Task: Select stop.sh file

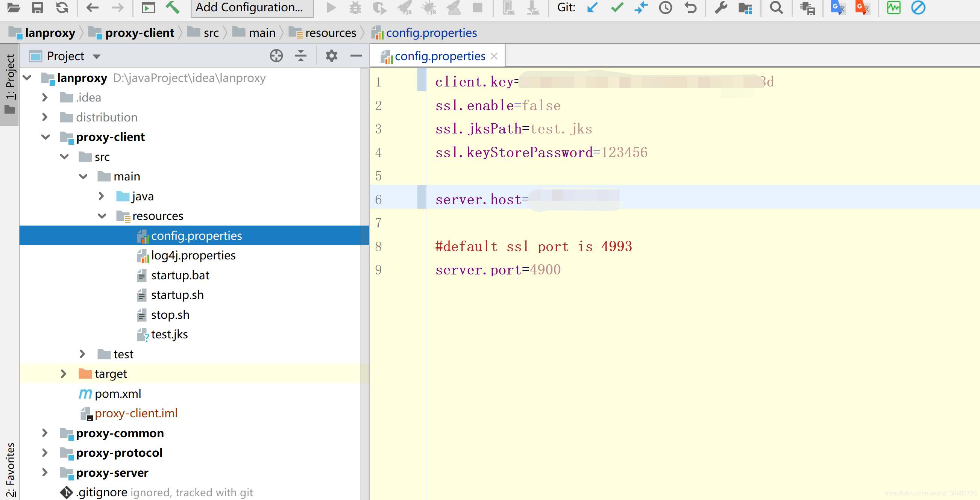Action: (x=170, y=315)
